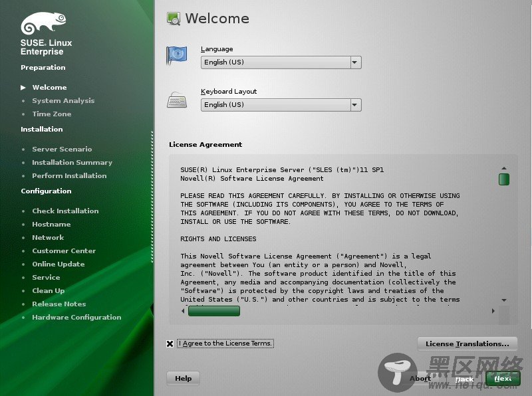The image size is (532, 396).
Task: Click the Keyboard Layout combo box field
Action: (281, 105)
